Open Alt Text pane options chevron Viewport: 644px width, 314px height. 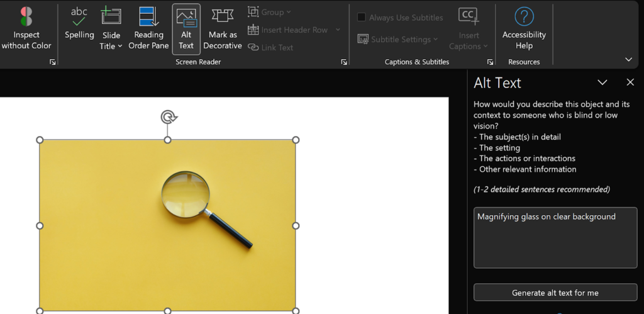point(602,82)
